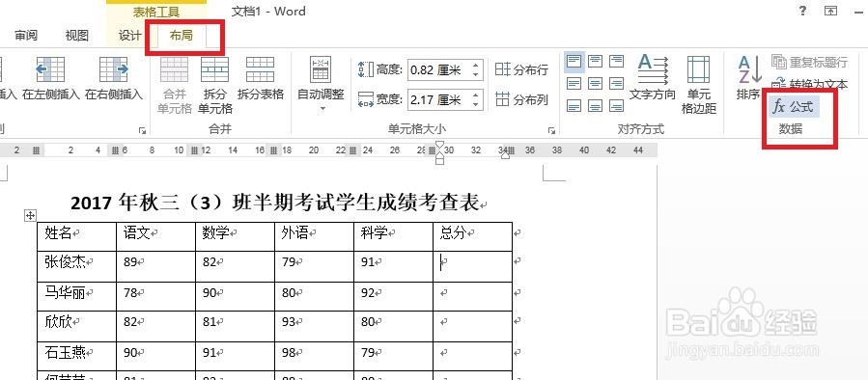
Task: Select Align Top Right alignment icon
Action: [x=616, y=62]
